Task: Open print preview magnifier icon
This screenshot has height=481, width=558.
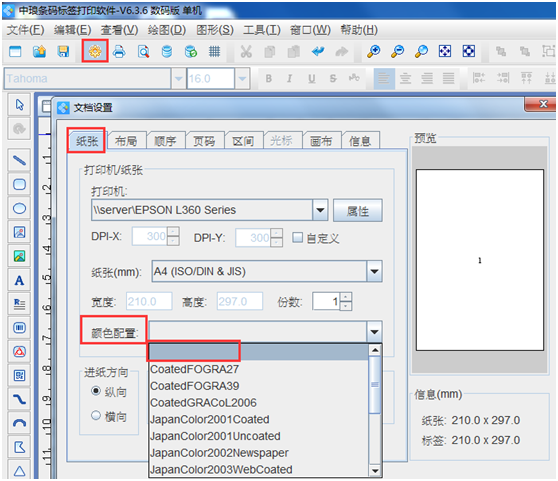Action: click(143, 52)
